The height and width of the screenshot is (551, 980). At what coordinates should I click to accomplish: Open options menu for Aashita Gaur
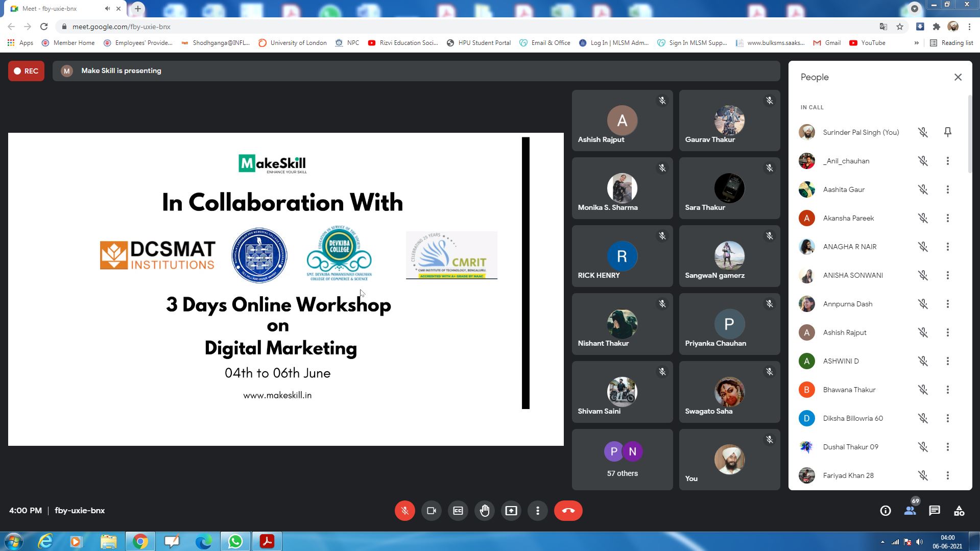coord(947,189)
